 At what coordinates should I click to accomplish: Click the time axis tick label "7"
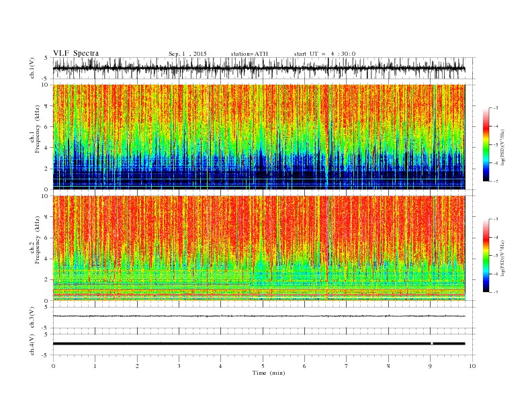click(x=347, y=366)
